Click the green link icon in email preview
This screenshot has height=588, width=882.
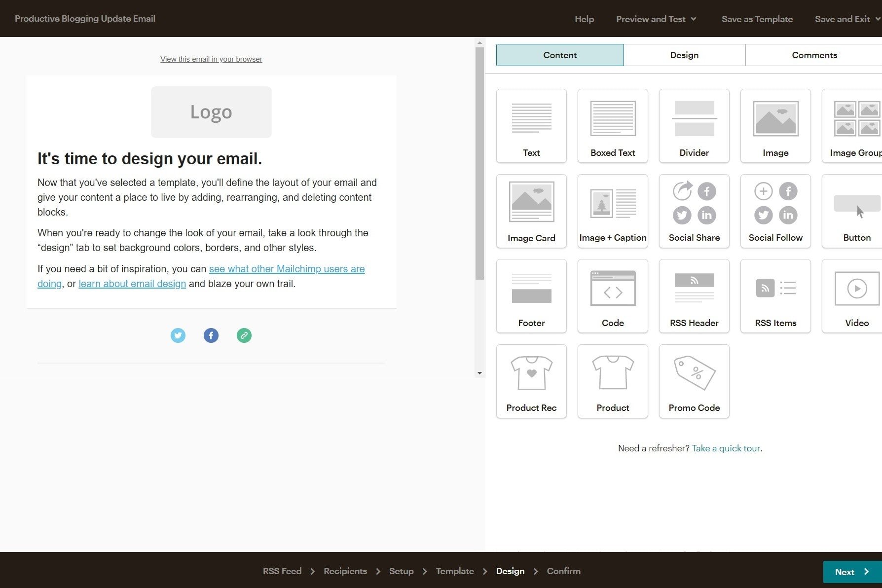(x=244, y=335)
